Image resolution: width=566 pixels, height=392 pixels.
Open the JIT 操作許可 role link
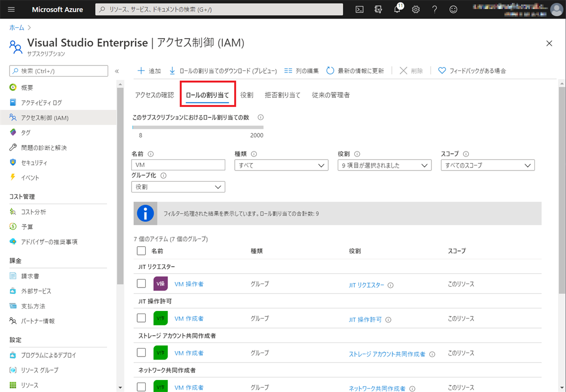(x=365, y=319)
